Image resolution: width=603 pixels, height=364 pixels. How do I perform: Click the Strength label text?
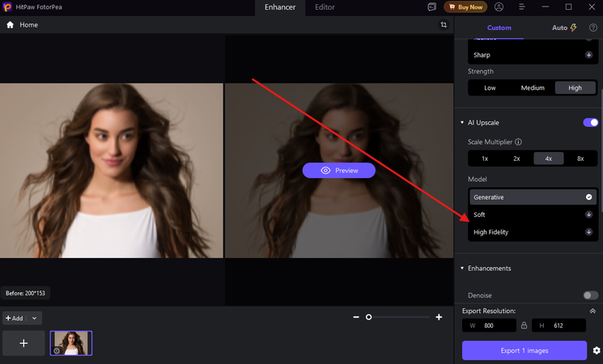(x=480, y=71)
